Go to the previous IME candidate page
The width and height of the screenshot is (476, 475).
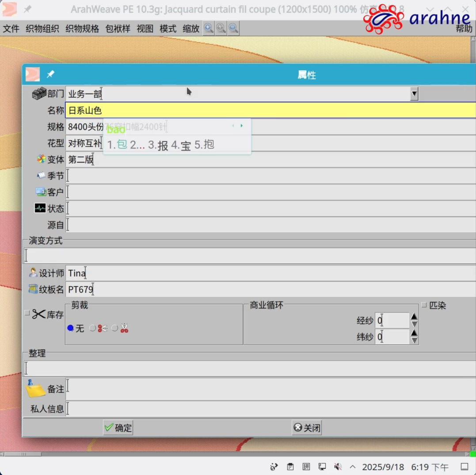[233, 126]
